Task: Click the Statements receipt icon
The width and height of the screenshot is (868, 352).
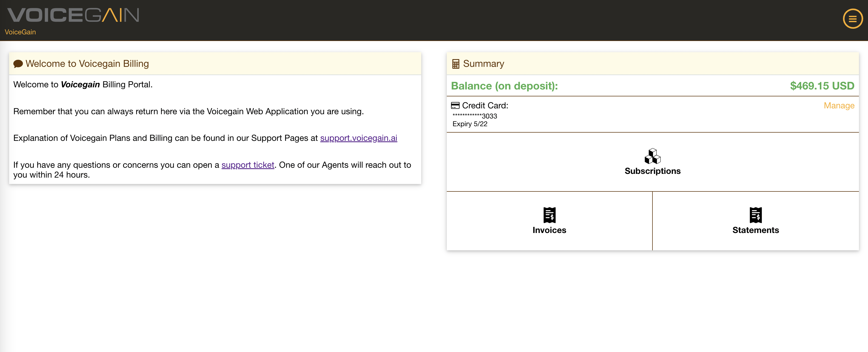Action: click(756, 215)
